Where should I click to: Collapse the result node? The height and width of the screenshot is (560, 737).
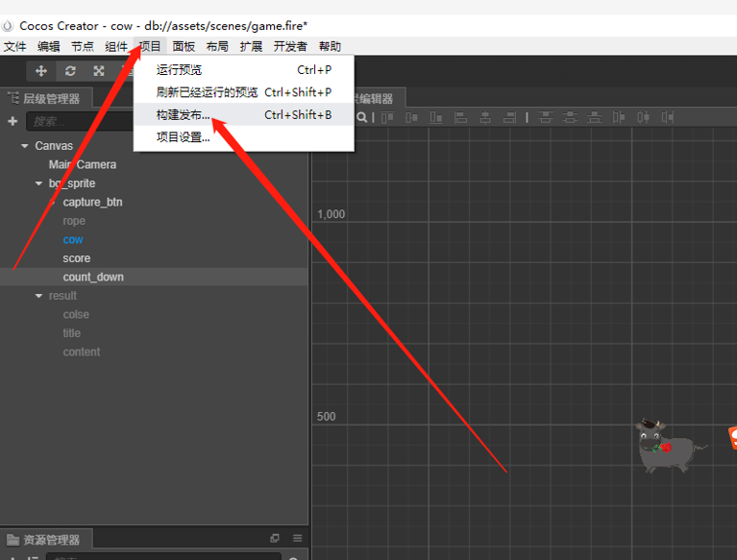tap(38, 296)
